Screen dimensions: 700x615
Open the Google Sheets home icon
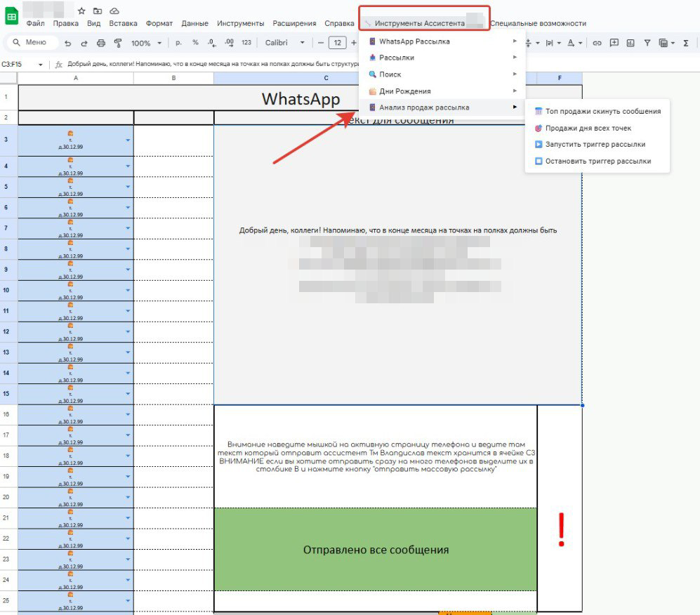click(x=12, y=17)
